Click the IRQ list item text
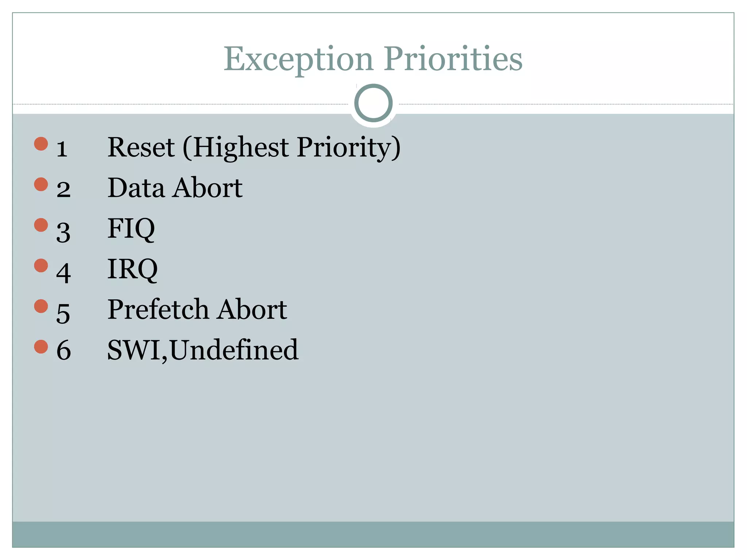The width and height of the screenshot is (747, 560). (132, 269)
